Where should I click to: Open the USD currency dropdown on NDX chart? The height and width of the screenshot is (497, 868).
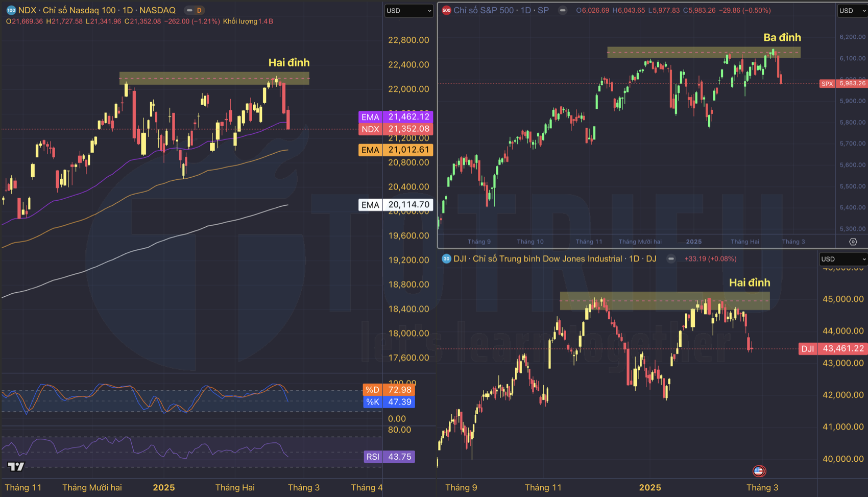tap(409, 11)
